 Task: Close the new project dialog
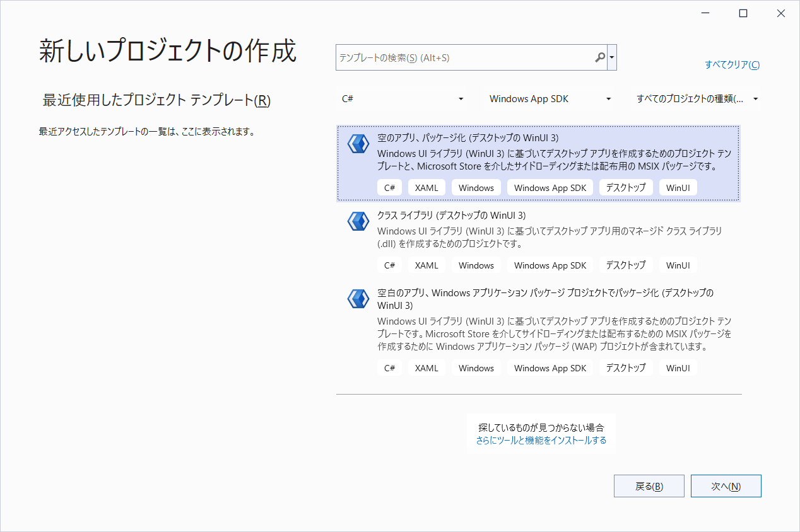(x=781, y=13)
